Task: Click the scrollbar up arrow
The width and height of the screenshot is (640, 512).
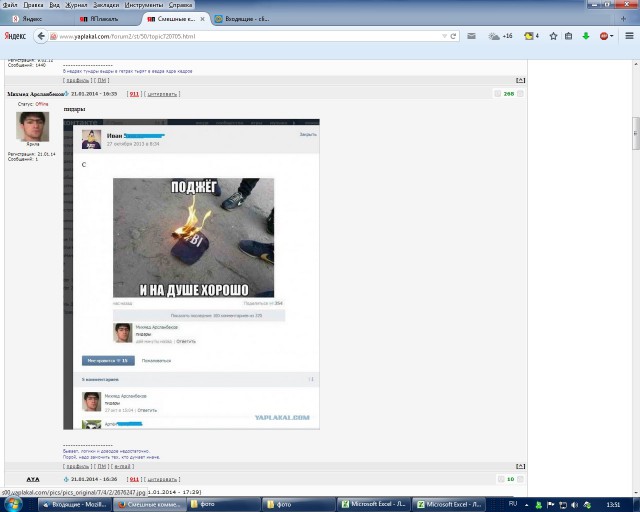Action: 636,64
